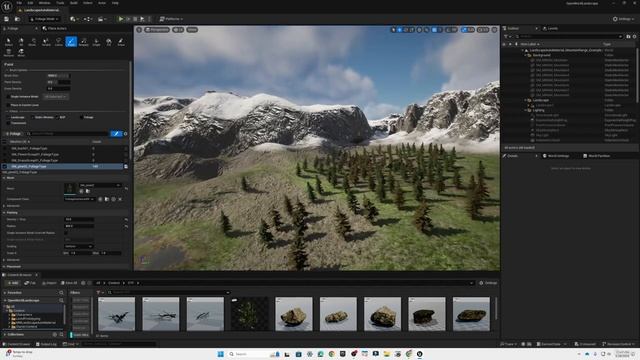Save the current level from toolbar
Viewport: 640px width, 360px height.
6,19
